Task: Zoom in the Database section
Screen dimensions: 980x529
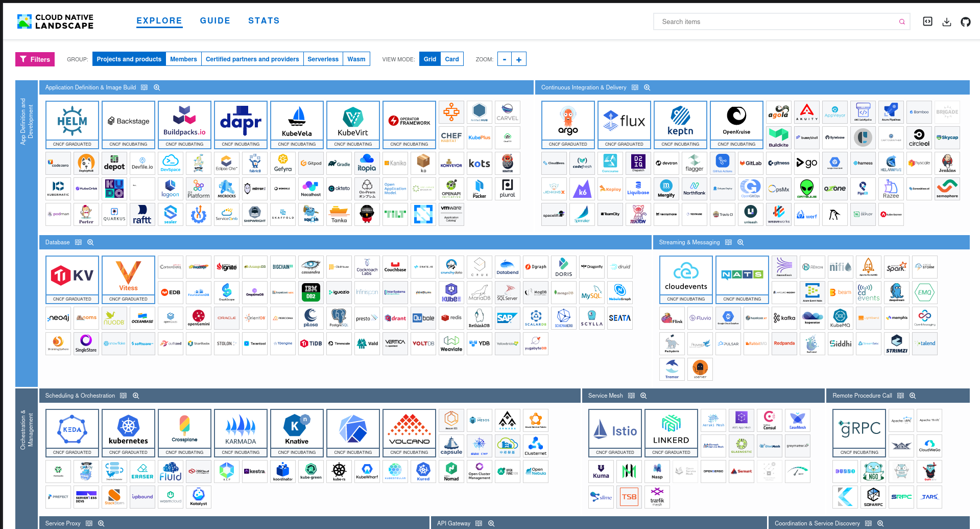Action: coord(90,242)
